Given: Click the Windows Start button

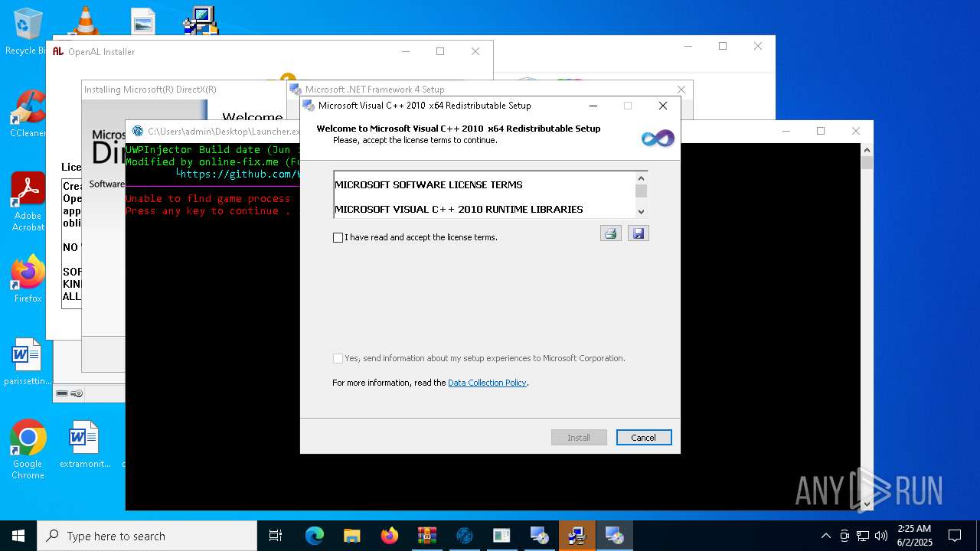Looking at the screenshot, I should [x=18, y=536].
